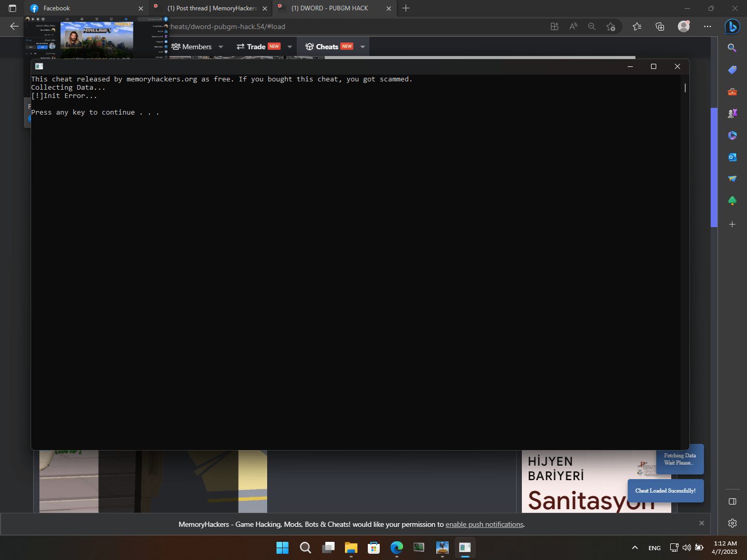This screenshot has height=560, width=747.
Task: Click the Edge sidebar Search icon
Action: click(732, 48)
